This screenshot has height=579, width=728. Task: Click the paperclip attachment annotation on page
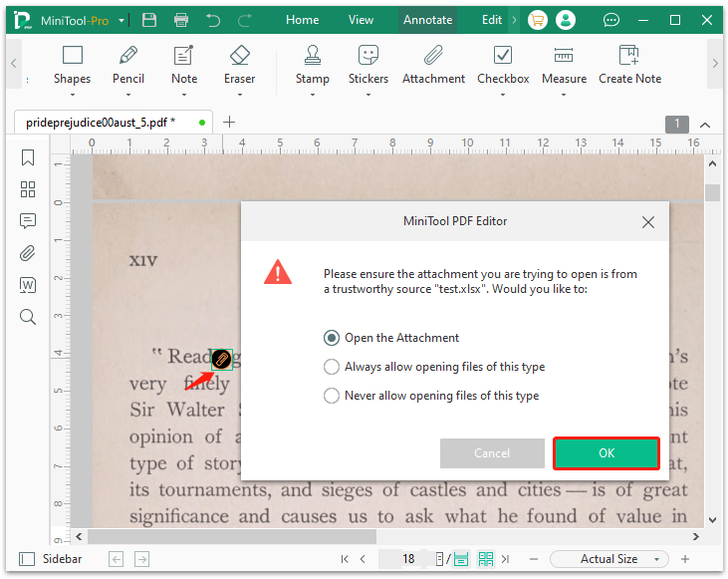click(221, 359)
